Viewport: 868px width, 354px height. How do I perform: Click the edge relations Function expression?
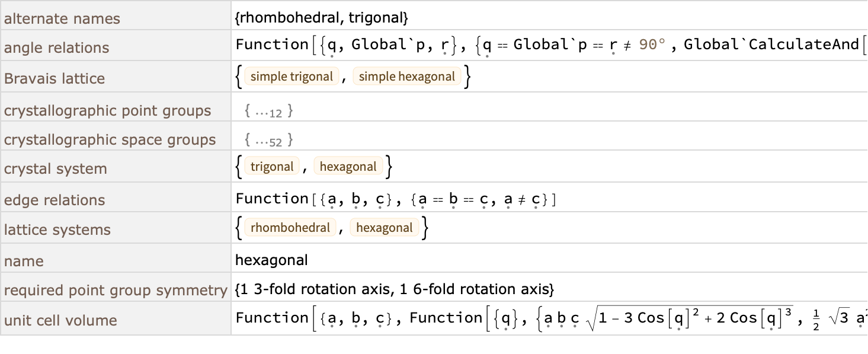click(396, 199)
